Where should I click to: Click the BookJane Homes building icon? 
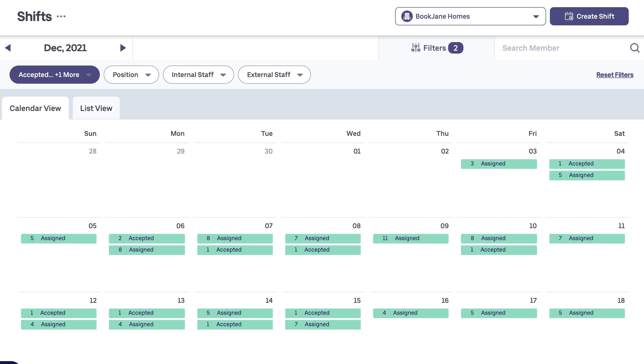(x=407, y=16)
